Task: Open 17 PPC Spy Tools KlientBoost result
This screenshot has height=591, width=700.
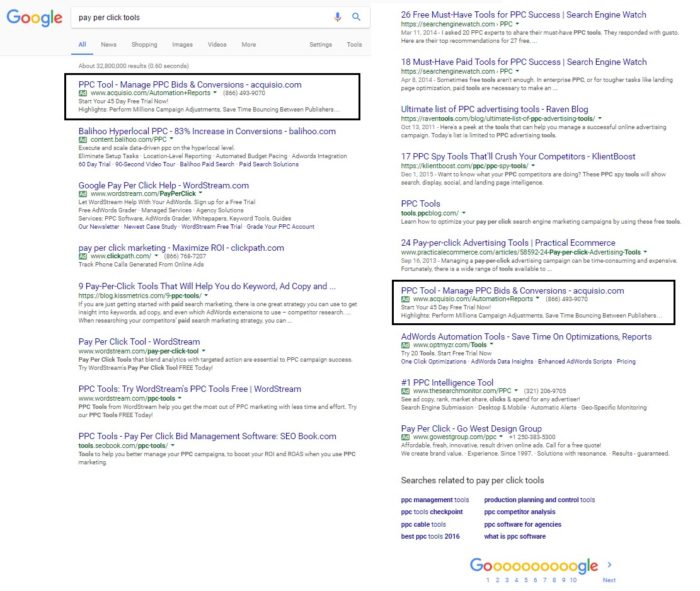Action: [x=518, y=157]
